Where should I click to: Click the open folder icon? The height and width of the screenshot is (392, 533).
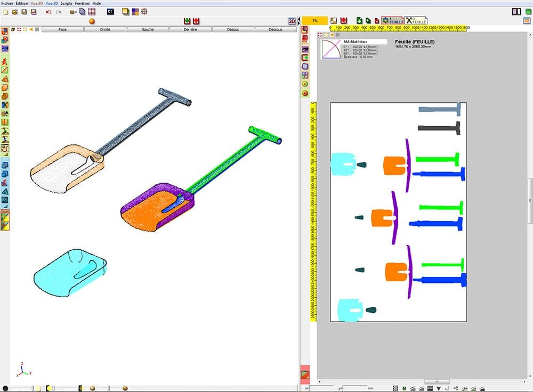pos(14,11)
